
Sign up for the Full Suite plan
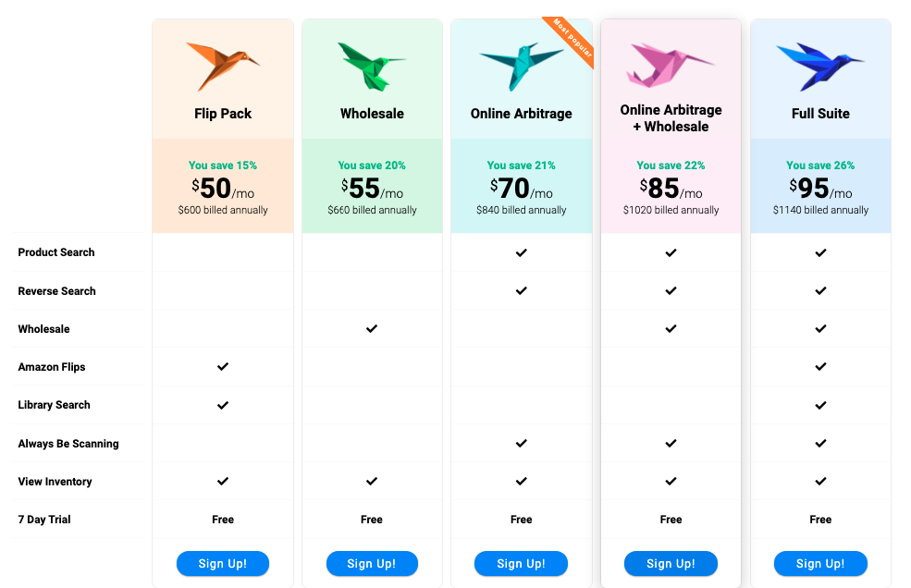point(820,564)
